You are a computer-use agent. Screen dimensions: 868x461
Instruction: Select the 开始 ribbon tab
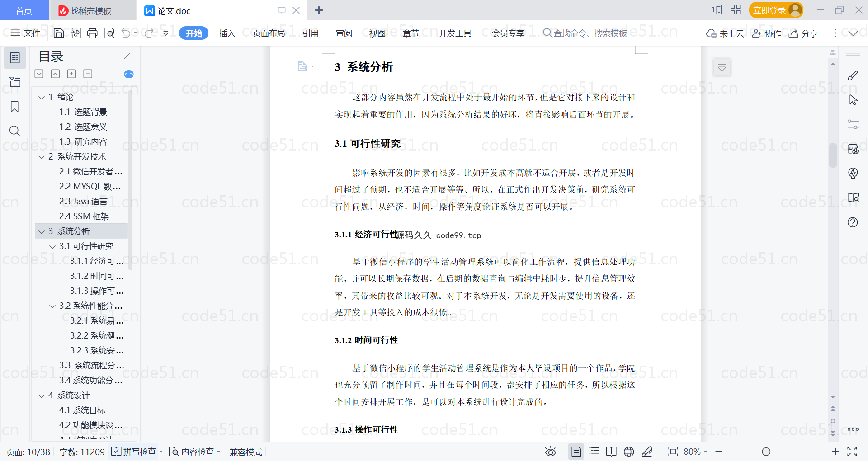pos(193,33)
